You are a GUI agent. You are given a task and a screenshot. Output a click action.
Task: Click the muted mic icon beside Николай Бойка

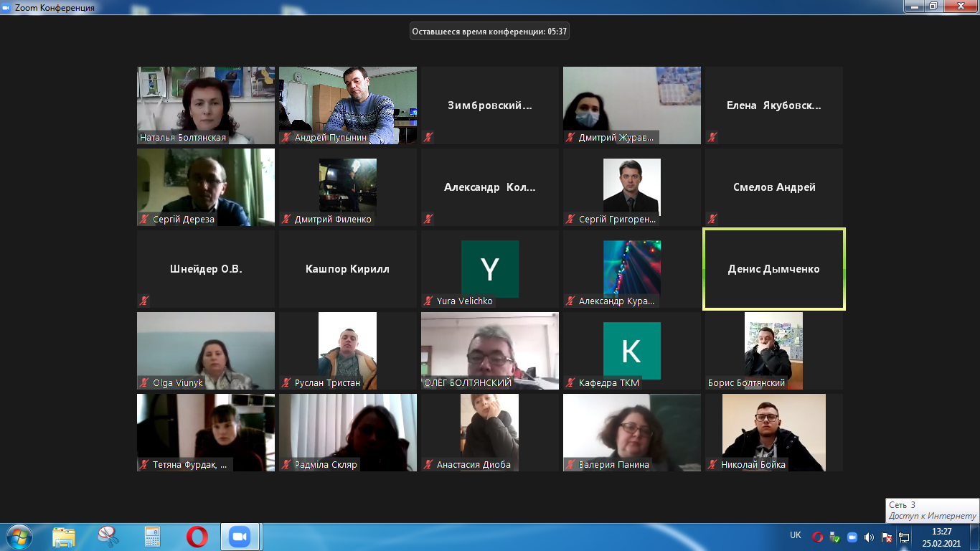pyautogui.click(x=712, y=464)
